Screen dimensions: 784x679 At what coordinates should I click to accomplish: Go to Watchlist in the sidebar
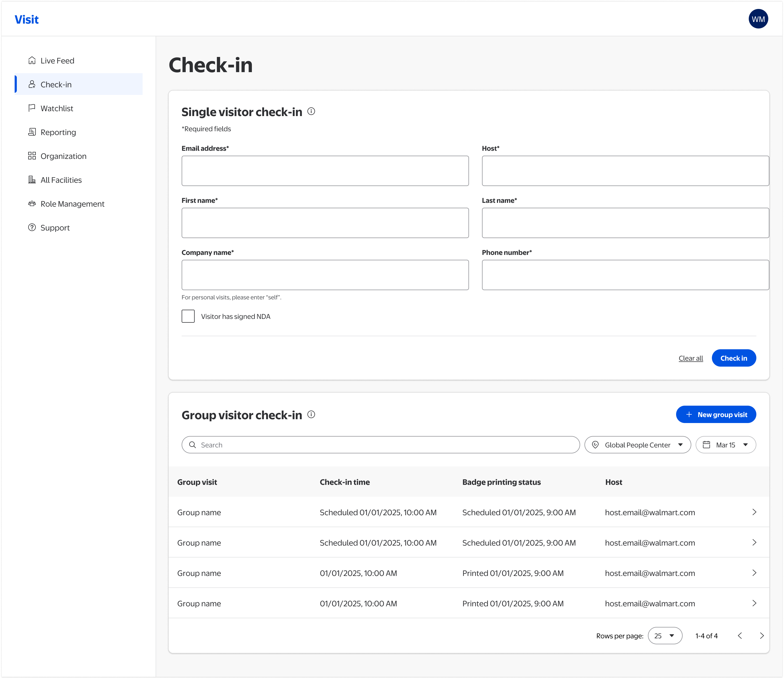pos(78,108)
